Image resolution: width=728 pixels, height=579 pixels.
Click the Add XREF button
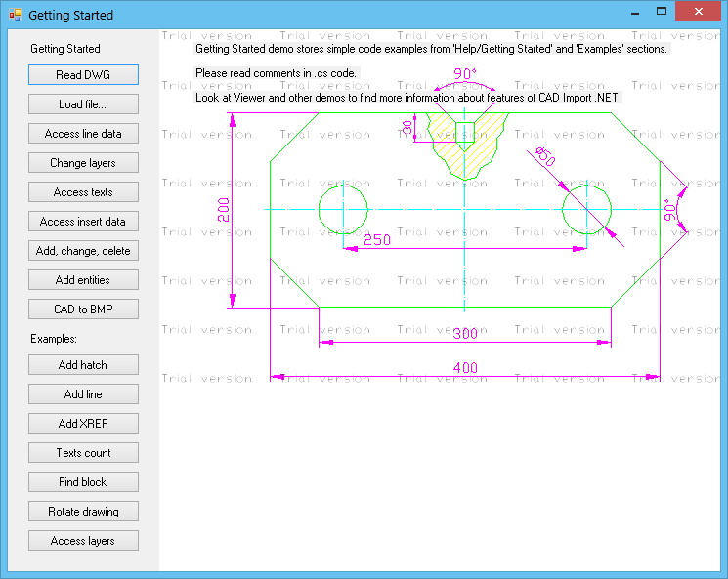coord(83,424)
